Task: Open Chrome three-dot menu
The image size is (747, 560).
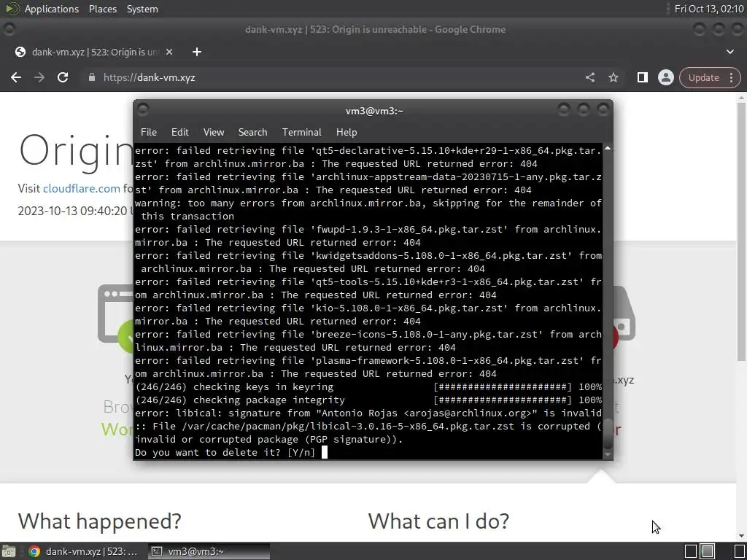Action: pyautogui.click(x=731, y=77)
